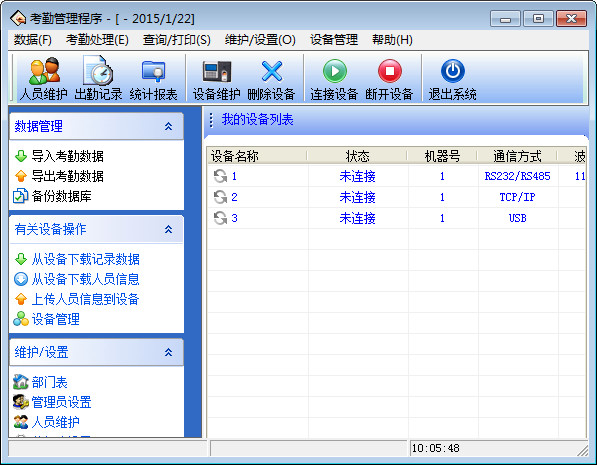
Task: Open the 管理员设置 link
Action: (x=62, y=402)
